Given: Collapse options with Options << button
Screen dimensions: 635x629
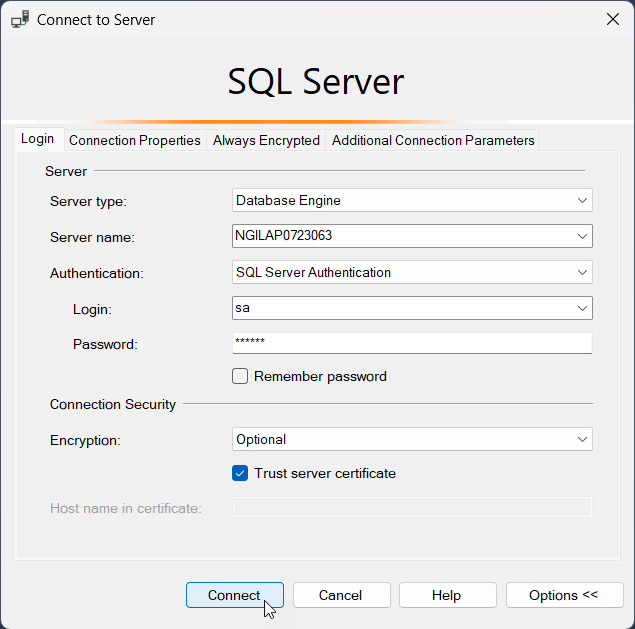Looking at the screenshot, I should coord(564,595).
